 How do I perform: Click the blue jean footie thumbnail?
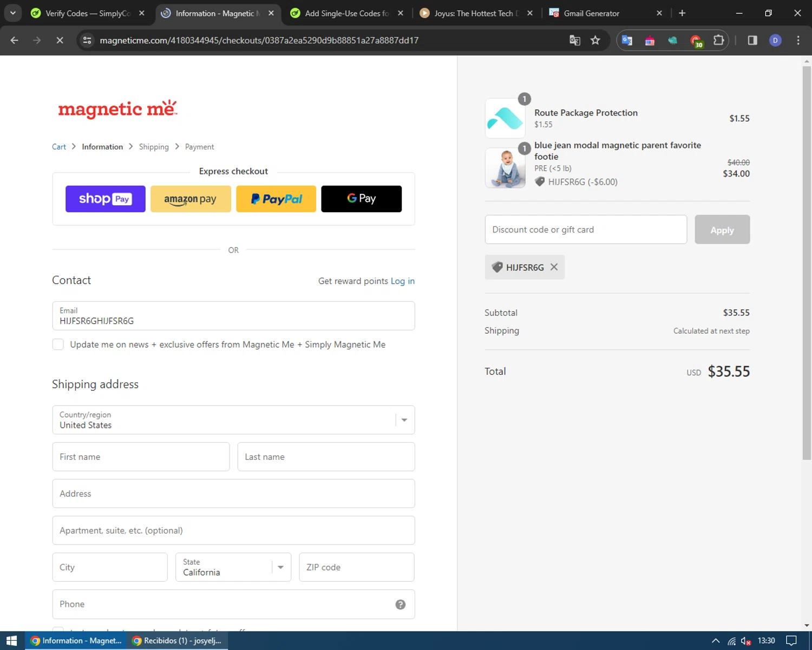[x=505, y=168]
